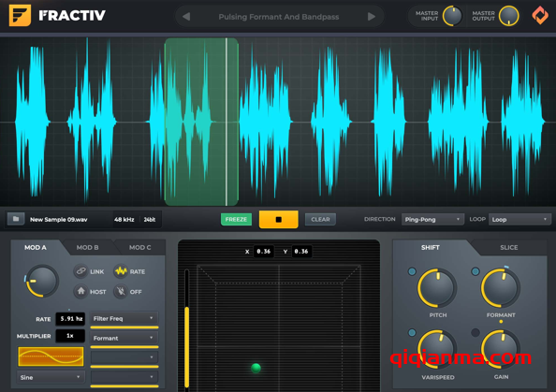Click the orange brand logo top right

(x=540, y=16)
